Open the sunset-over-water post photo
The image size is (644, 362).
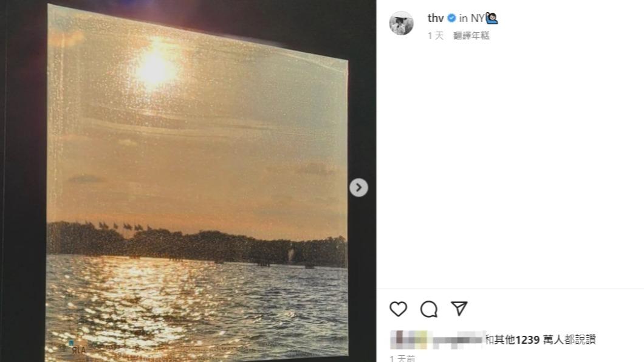[197, 183]
